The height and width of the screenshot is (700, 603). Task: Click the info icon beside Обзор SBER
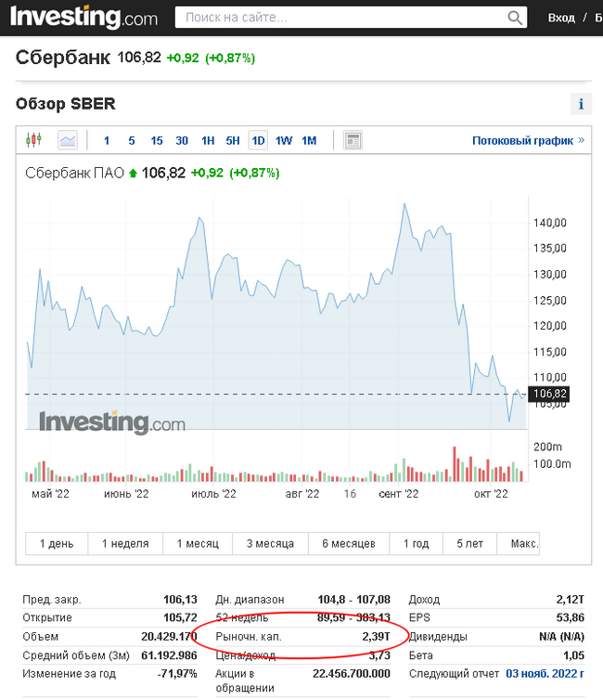pyautogui.click(x=581, y=104)
